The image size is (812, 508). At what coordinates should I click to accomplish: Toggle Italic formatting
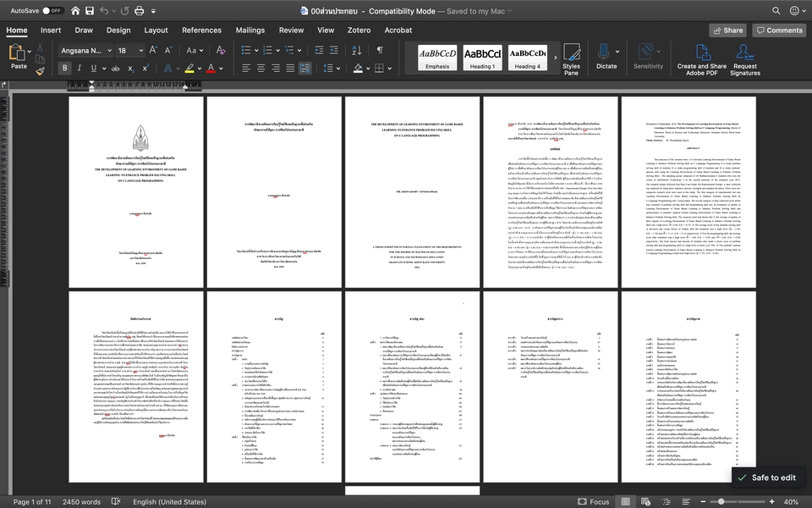click(x=80, y=68)
